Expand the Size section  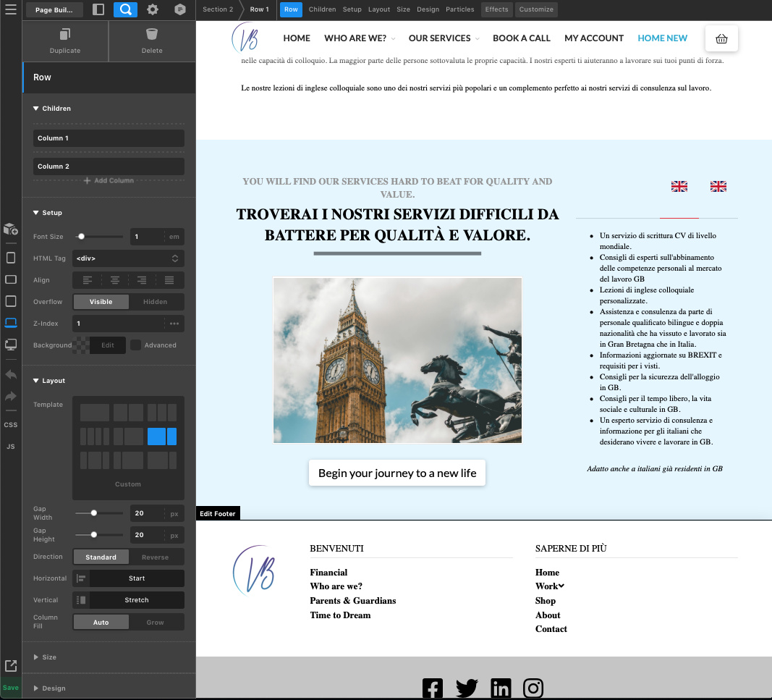point(49,657)
